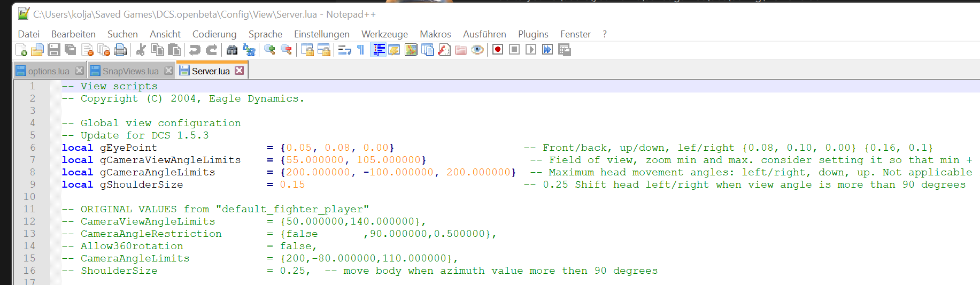The image size is (980, 285).
Task: Toggle synchronized horizontal scrolling
Action: tap(324, 50)
